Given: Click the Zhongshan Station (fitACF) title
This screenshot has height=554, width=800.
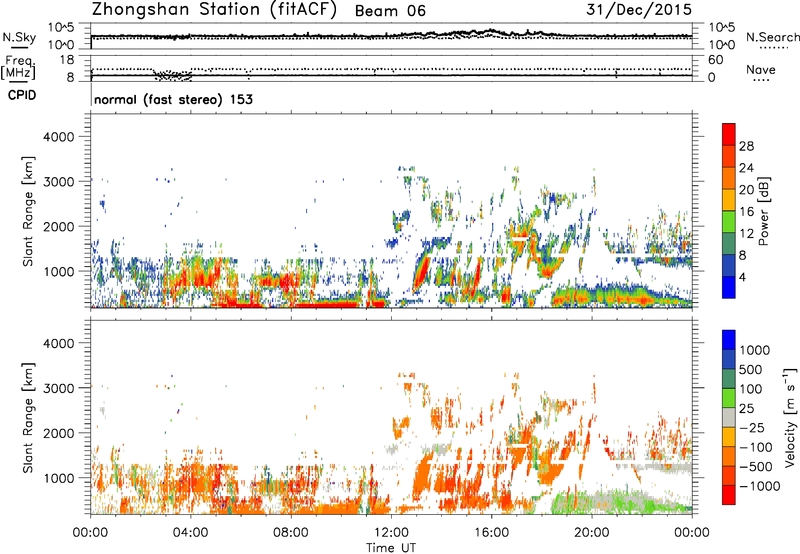Looking at the screenshot, I should pos(214,10).
